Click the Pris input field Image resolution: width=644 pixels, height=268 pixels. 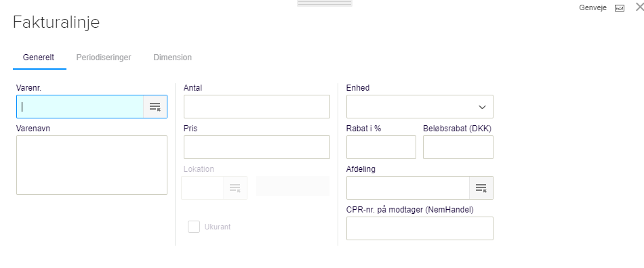[257, 147]
